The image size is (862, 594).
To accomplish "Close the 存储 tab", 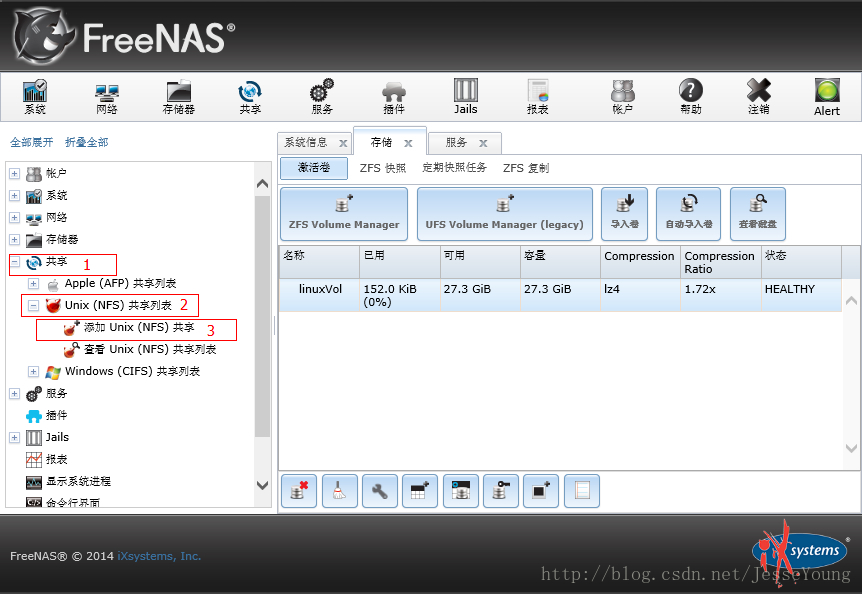I will click(x=408, y=143).
